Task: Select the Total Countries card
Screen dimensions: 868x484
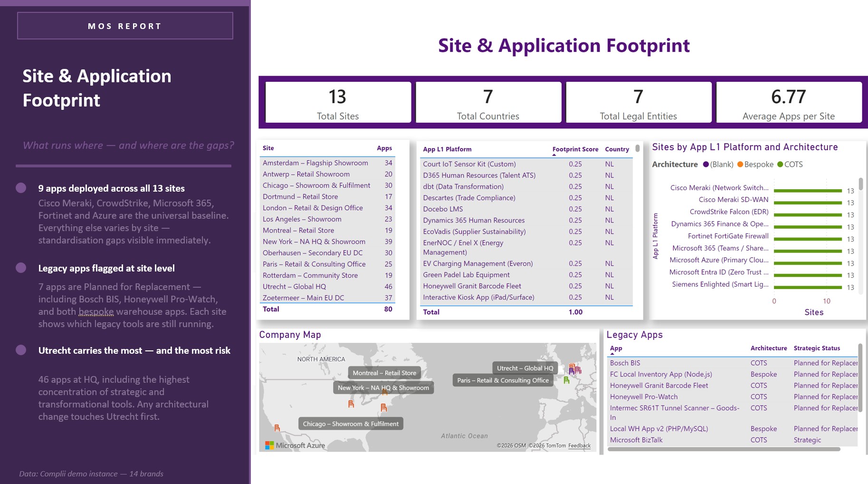Action: click(x=488, y=102)
